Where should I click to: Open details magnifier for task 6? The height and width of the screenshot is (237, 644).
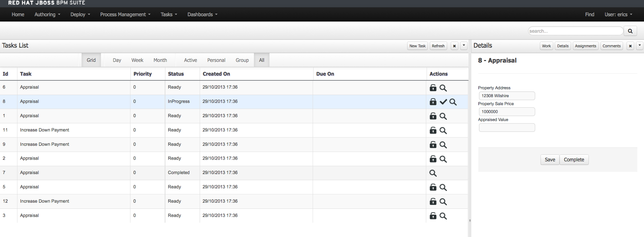tap(443, 88)
